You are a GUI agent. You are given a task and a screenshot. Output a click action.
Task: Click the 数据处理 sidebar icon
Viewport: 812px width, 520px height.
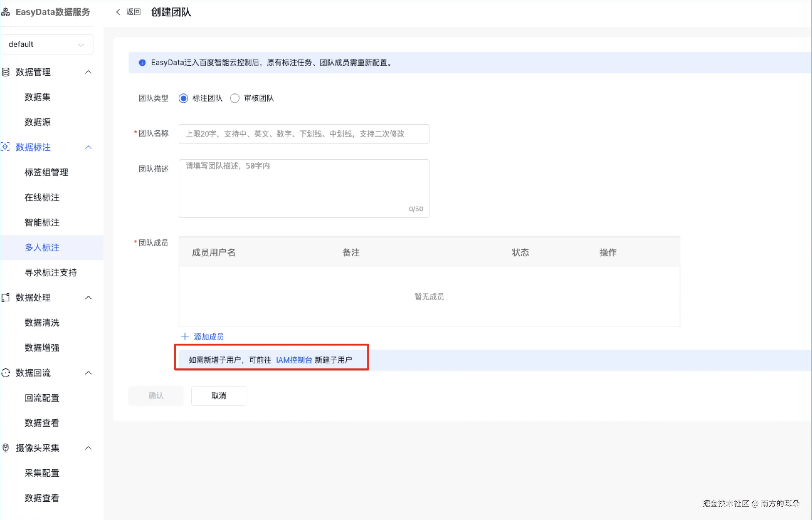[x=6, y=298]
